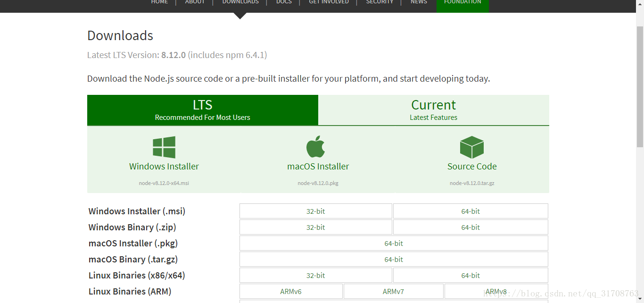Screen dimensions: 644x303
Task: Click the Latest LTS Version 8.12.0 text
Action: tap(177, 55)
